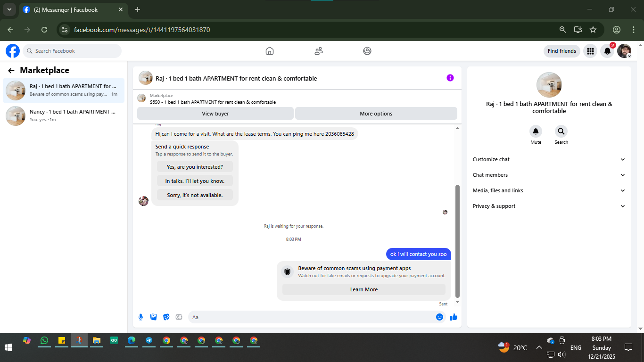Click the purple conversation info icon
644x362 pixels.
click(450, 78)
